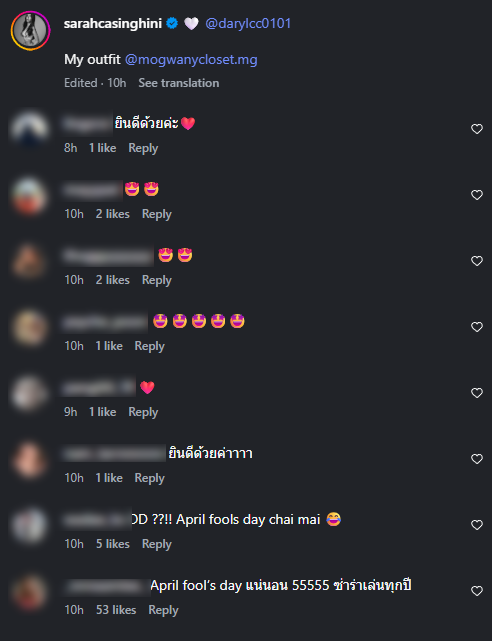Open the sarahcasinghini username

click(113, 24)
